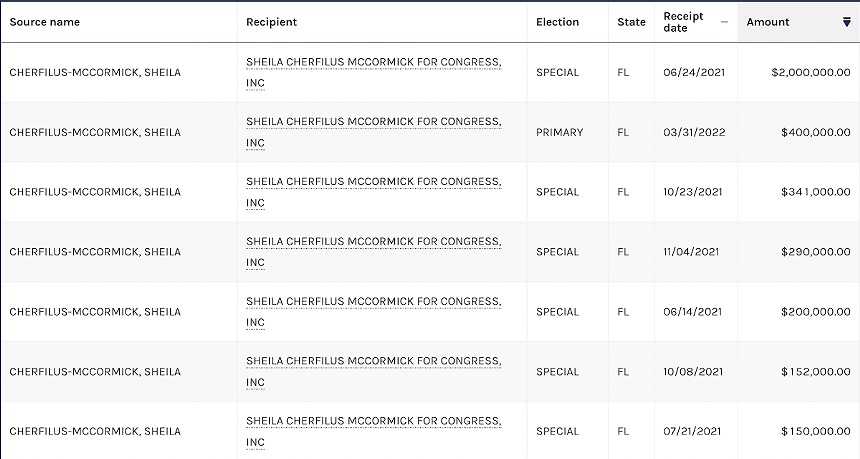The image size is (860, 459).
Task: Open recipient link in the 03/31/2022 PRIMARY row
Action: coord(374,132)
